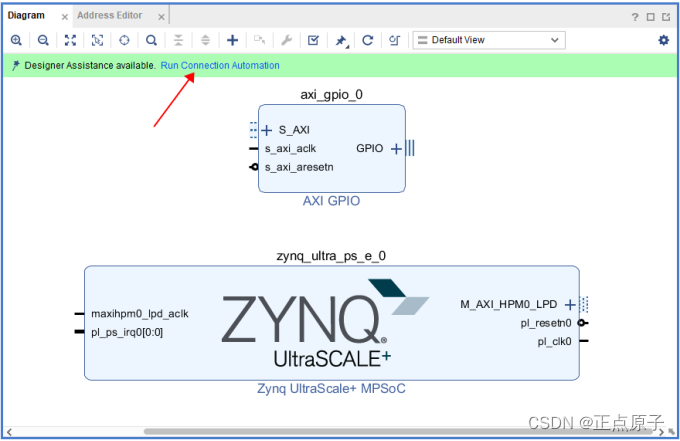Validate design with checkbox icon
The height and width of the screenshot is (441, 680).
(313, 40)
